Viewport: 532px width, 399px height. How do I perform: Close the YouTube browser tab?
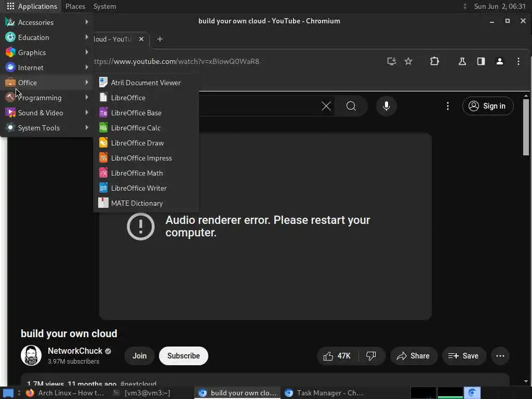click(x=141, y=39)
